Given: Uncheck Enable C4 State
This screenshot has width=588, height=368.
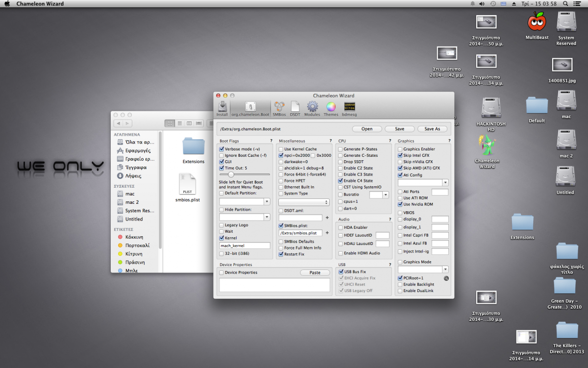Looking at the screenshot, I should click(x=340, y=181).
